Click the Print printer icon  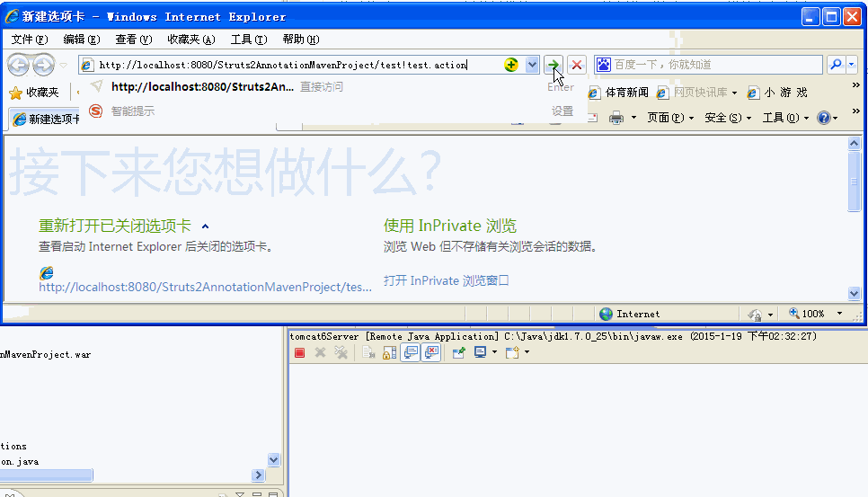[616, 118]
